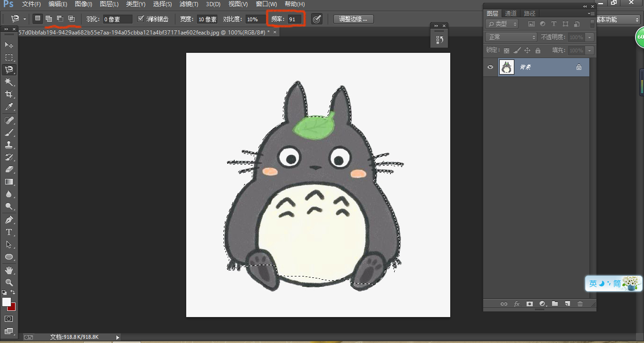Click the frequency (频率) input field
This screenshot has height=343, width=644.
click(295, 19)
